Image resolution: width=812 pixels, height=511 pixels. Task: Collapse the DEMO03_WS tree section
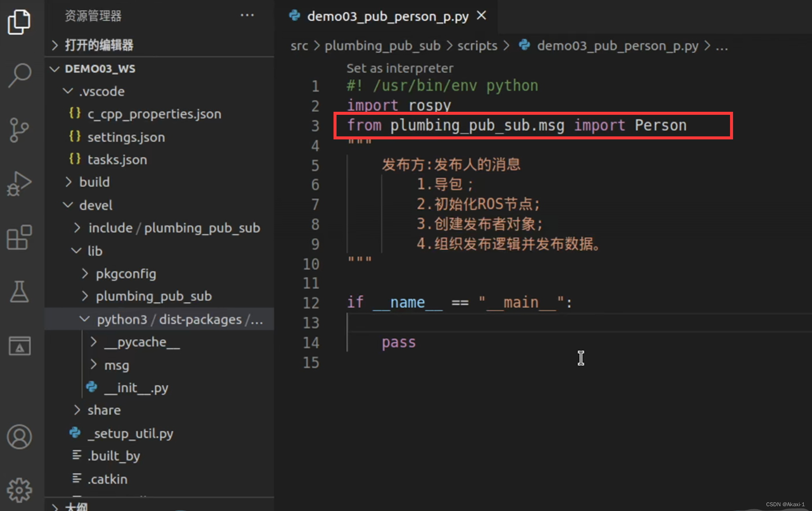(54, 69)
